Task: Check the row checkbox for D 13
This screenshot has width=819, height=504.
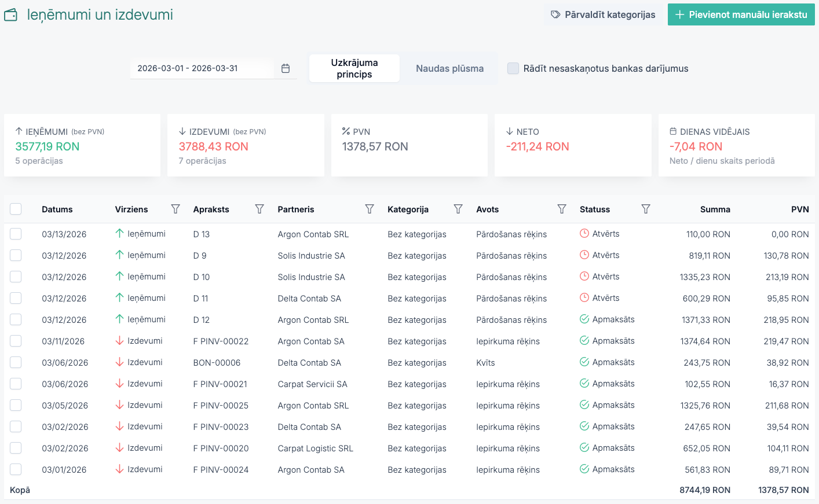Action: pyautogui.click(x=16, y=234)
